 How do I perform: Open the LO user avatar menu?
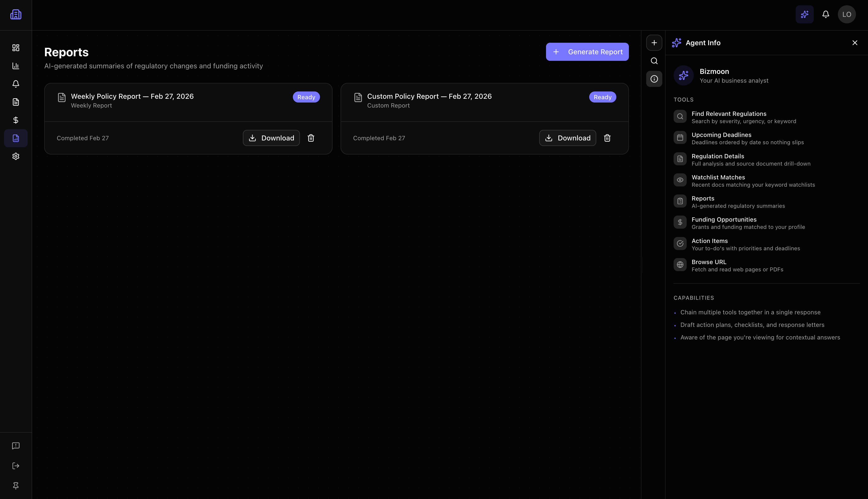point(846,14)
